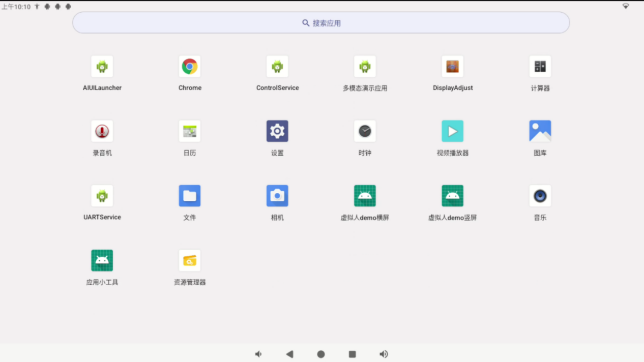Open the ControlService app
Image resolution: width=644 pixels, height=362 pixels.
click(277, 67)
